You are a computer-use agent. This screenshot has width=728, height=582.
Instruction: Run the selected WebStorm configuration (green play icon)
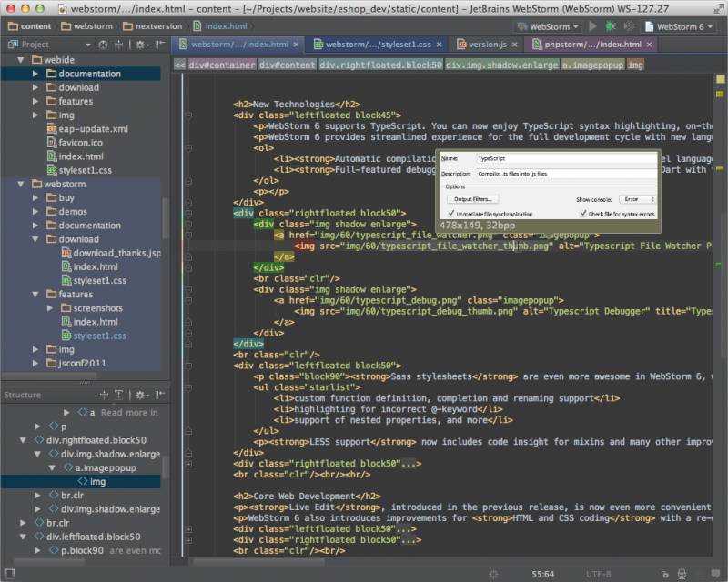[x=592, y=27]
